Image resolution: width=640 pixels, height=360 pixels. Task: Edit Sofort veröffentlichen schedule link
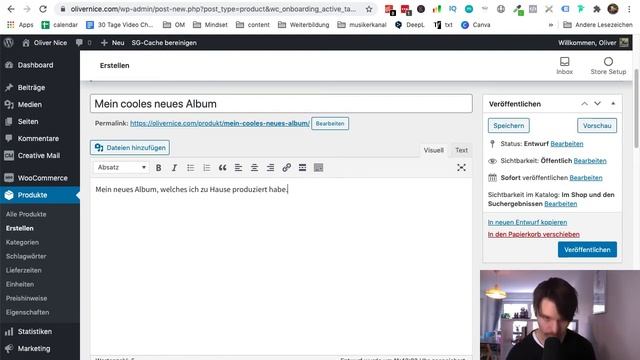click(x=586, y=178)
